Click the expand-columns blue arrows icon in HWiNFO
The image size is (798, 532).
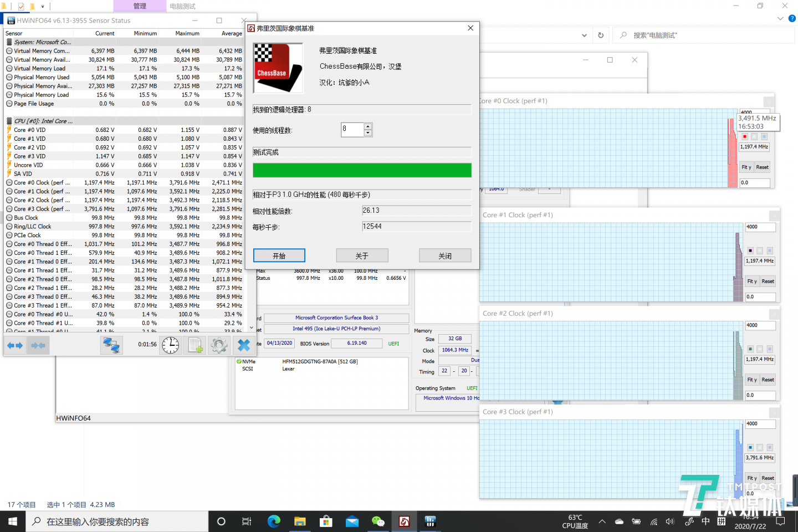point(15,345)
